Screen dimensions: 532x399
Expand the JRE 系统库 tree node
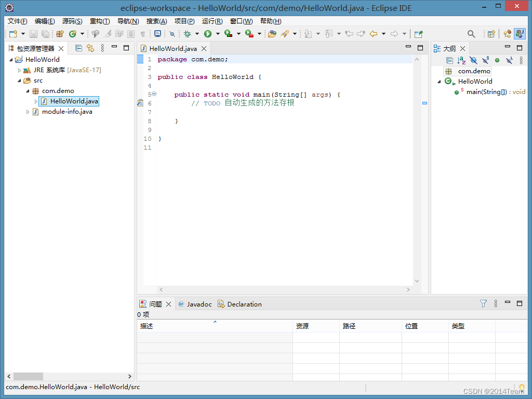tap(20, 70)
